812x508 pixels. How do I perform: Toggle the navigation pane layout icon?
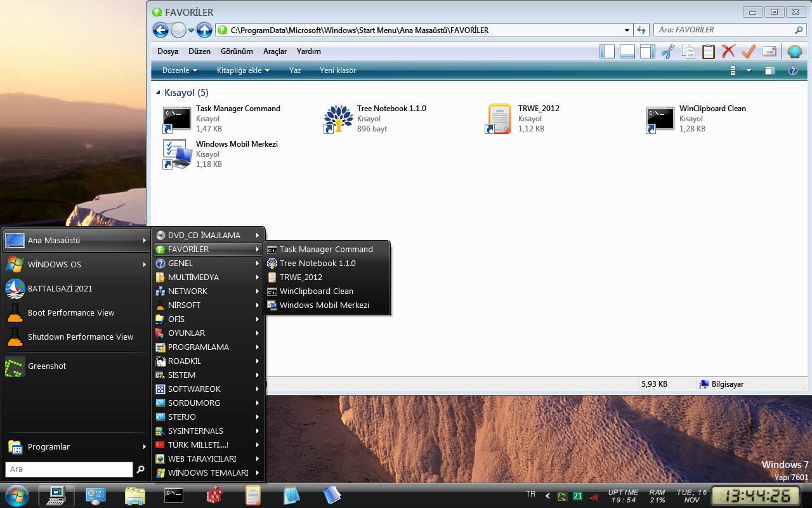[x=607, y=51]
